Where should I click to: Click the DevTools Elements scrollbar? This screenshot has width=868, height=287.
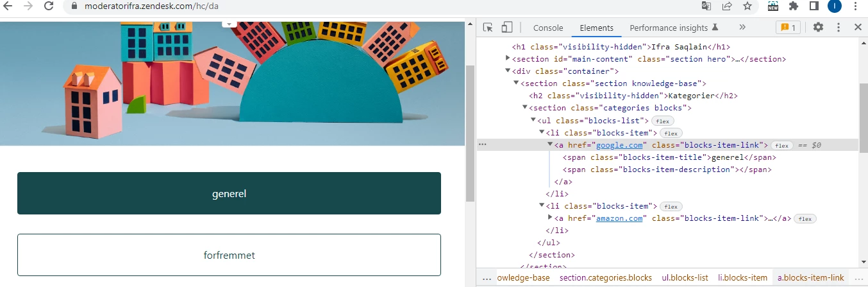(x=863, y=117)
